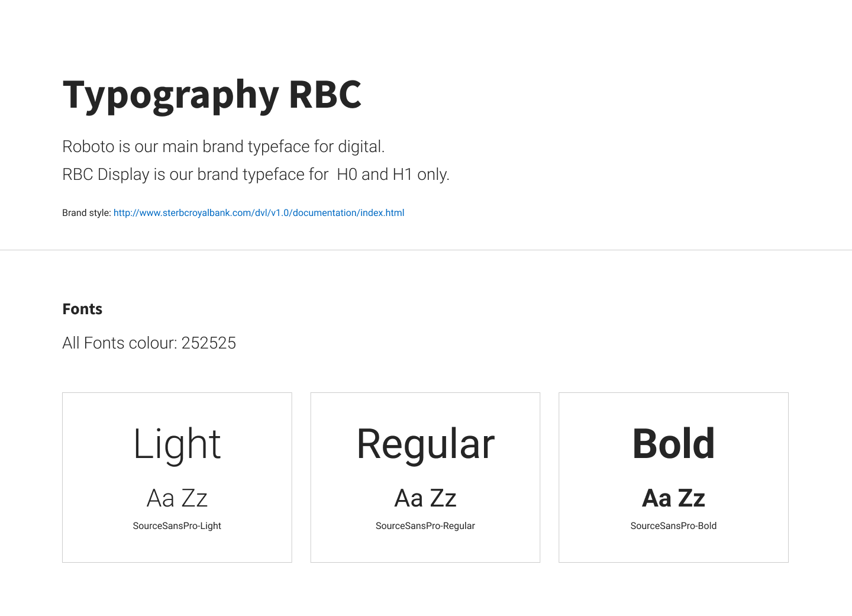This screenshot has height=616, width=852.
Task: Click the Roboto main brand typeface sentence
Action: click(x=224, y=147)
